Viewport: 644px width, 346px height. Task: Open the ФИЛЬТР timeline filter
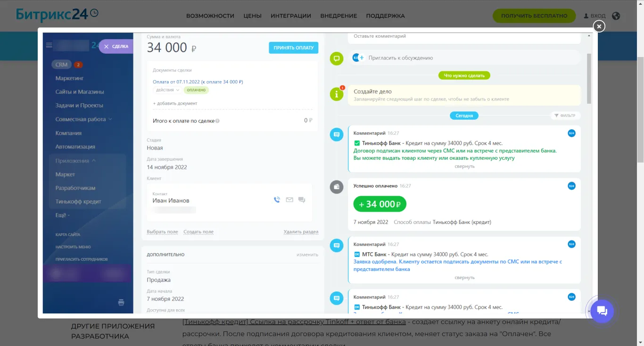click(565, 115)
